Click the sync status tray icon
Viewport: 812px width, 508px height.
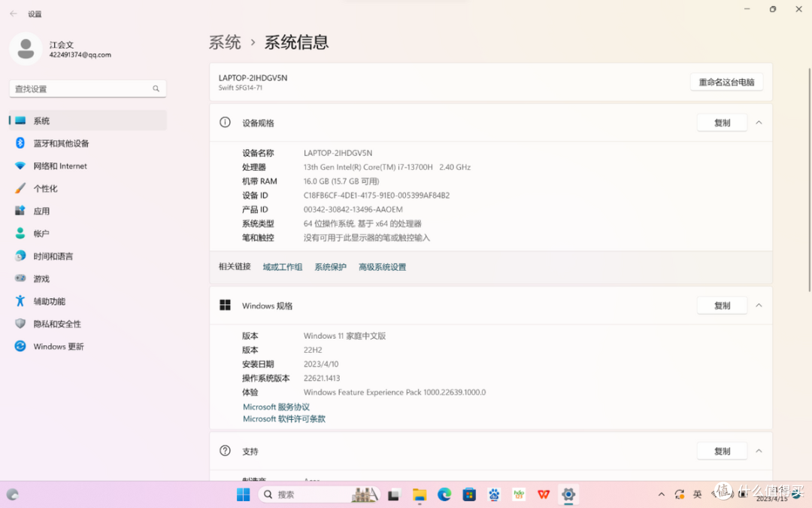click(x=680, y=494)
